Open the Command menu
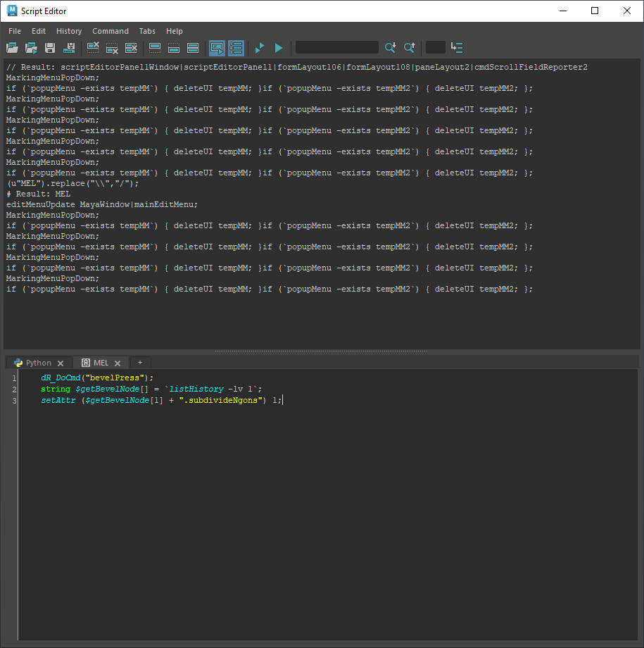The image size is (644, 648). coord(111,31)
